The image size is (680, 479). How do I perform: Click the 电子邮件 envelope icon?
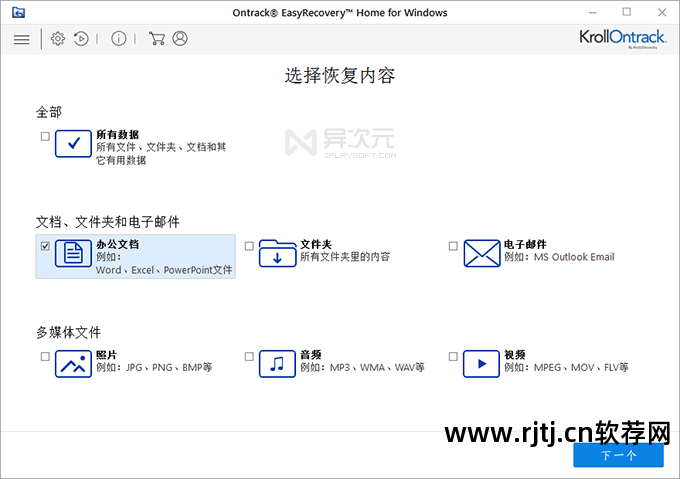tap(482, 253)
